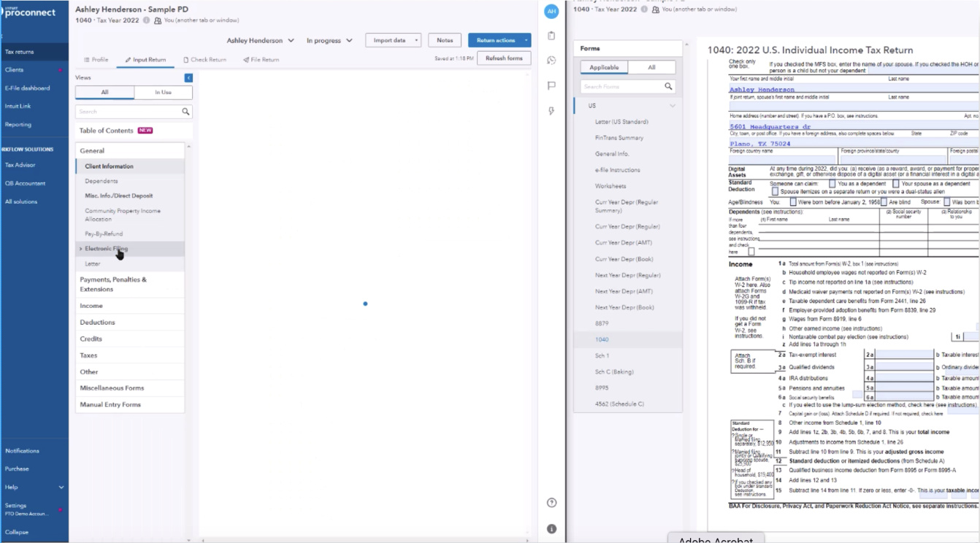Viewport: 980px width, 543px height.
Task: Click the info circle icon at bottom of rail
Action: click(551, 528)
